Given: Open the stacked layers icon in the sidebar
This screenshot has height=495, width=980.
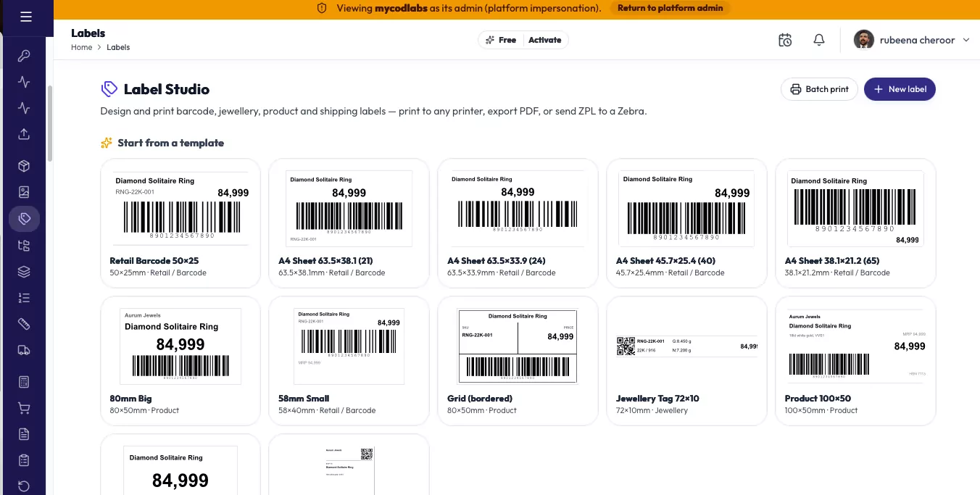Looking at the screenshot, I should pyautogui.click(x=24, y=272).
